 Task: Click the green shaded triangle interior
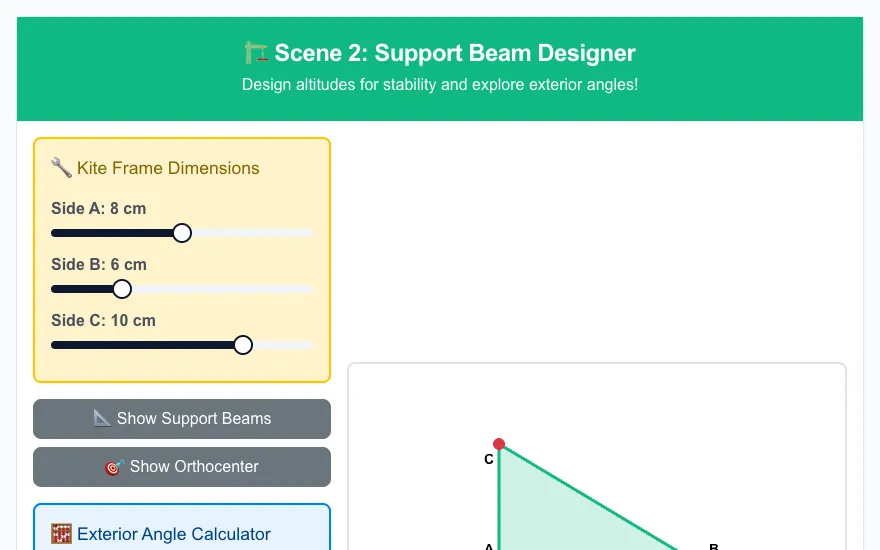click(x=539, y=511)
